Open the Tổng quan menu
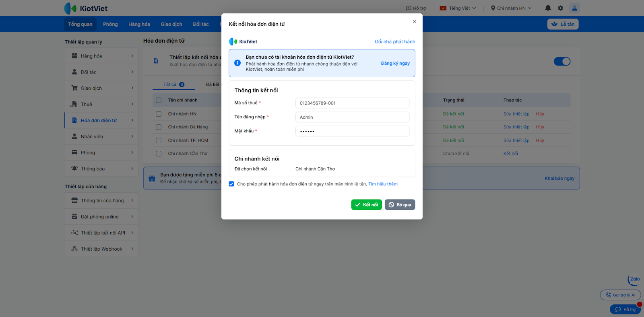The width and height of the screenshot is (644, 317). coord(80,24)
